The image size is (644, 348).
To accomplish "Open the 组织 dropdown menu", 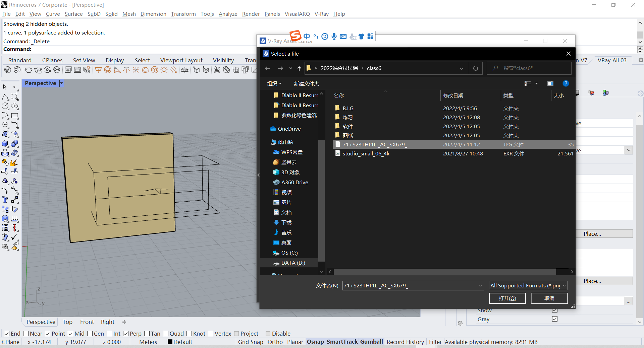I will 274,83.
